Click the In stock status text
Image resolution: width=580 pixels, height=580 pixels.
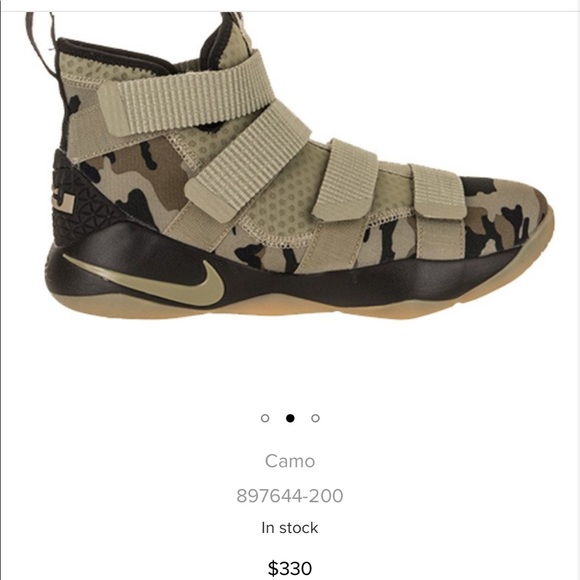click(x=290, y=528)
